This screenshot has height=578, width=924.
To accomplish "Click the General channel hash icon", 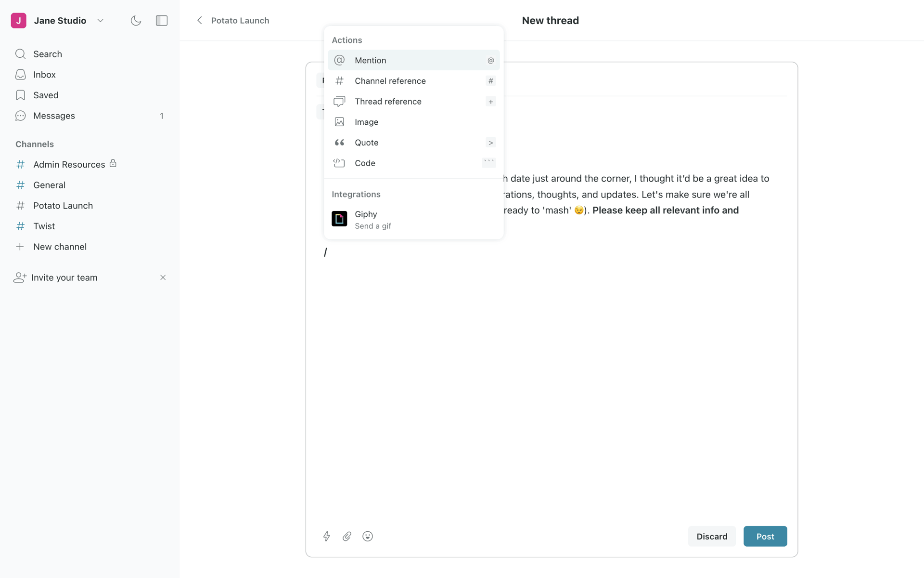I will [21, 185].
